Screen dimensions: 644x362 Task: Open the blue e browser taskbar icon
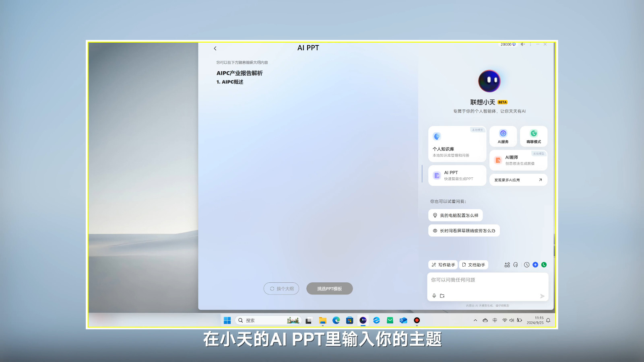click(x=376, y=320)
